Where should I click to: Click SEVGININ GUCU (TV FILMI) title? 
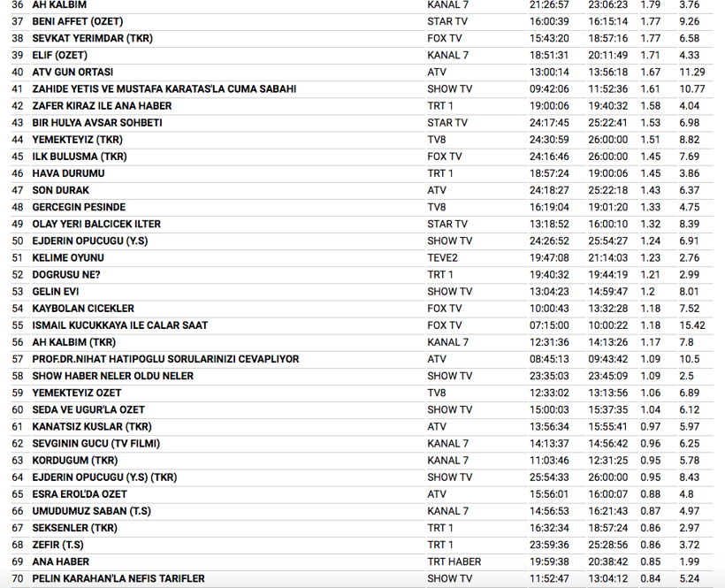[x=95, y=444]
